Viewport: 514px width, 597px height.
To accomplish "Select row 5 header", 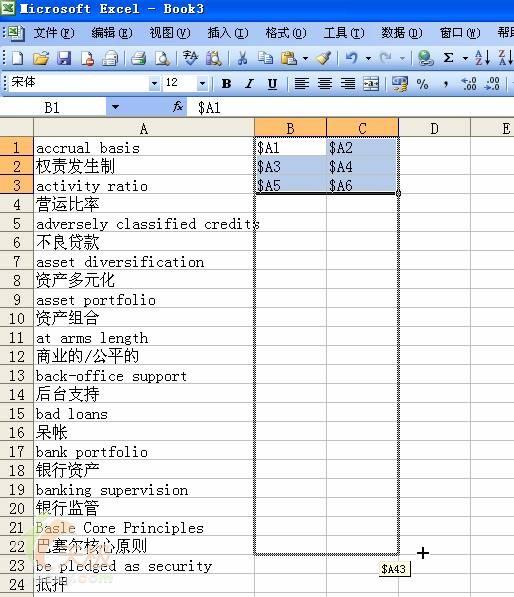I will (x=16, y=223).
